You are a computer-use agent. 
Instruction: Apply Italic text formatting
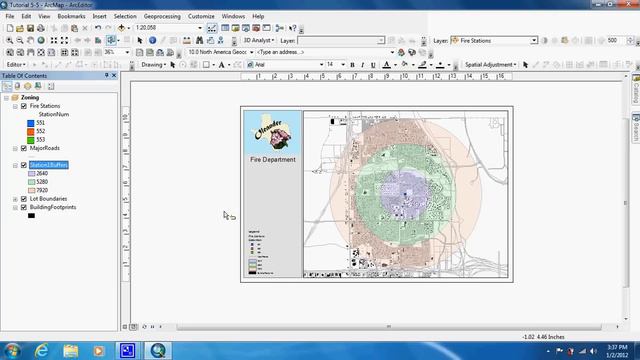[362, 65]
